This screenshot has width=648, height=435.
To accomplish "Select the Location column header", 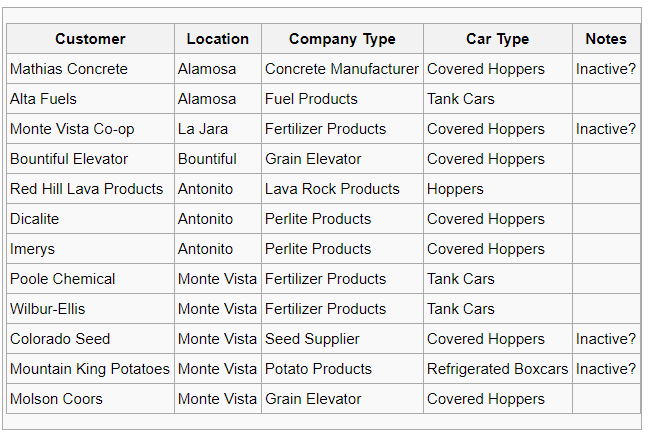I will [218, 39].
